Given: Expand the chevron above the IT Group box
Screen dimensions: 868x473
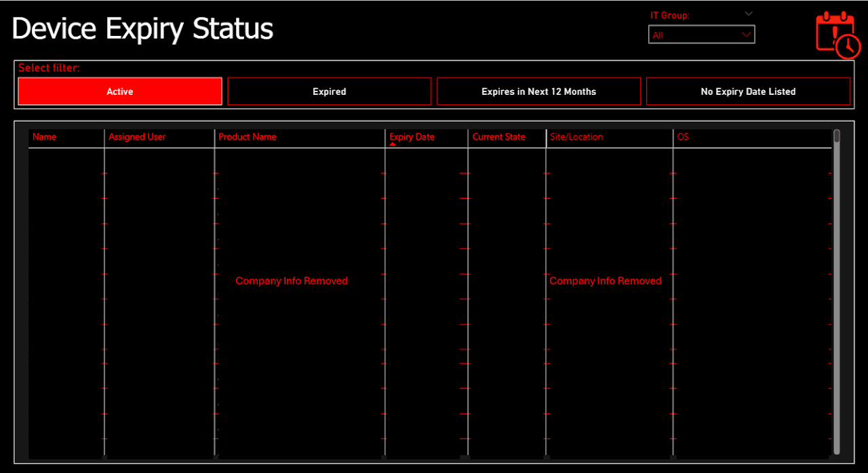Looking at the screenshot, I should 749,13.
